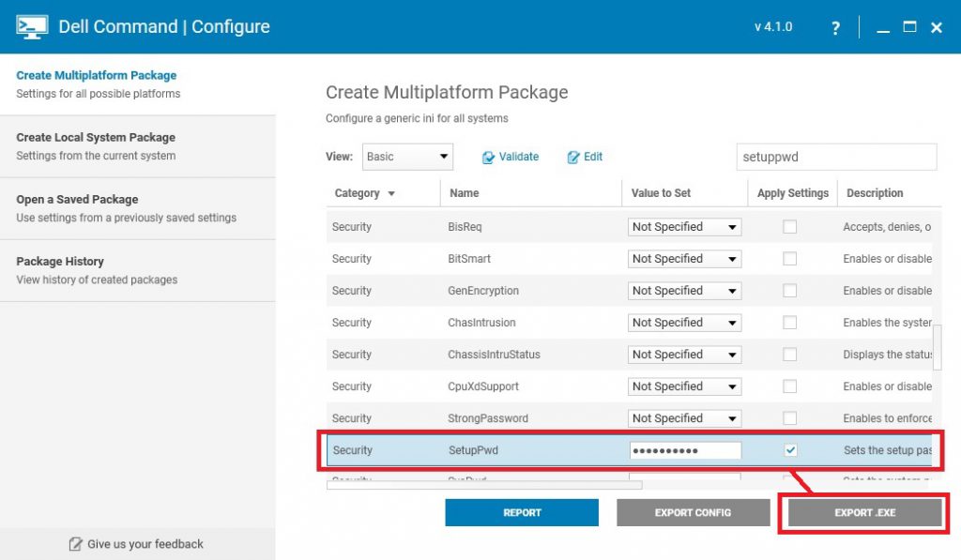The image size is (961, 560).
Task: Open the View Basic dropdown
Action: pyautogui.click(x=407, y=157)
